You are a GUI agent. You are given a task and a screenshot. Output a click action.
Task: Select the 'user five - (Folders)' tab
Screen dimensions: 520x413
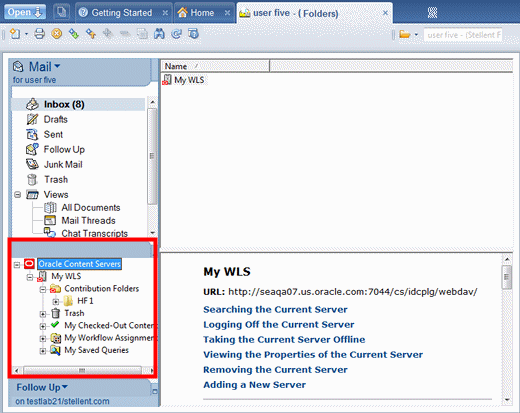click(296, 14)
